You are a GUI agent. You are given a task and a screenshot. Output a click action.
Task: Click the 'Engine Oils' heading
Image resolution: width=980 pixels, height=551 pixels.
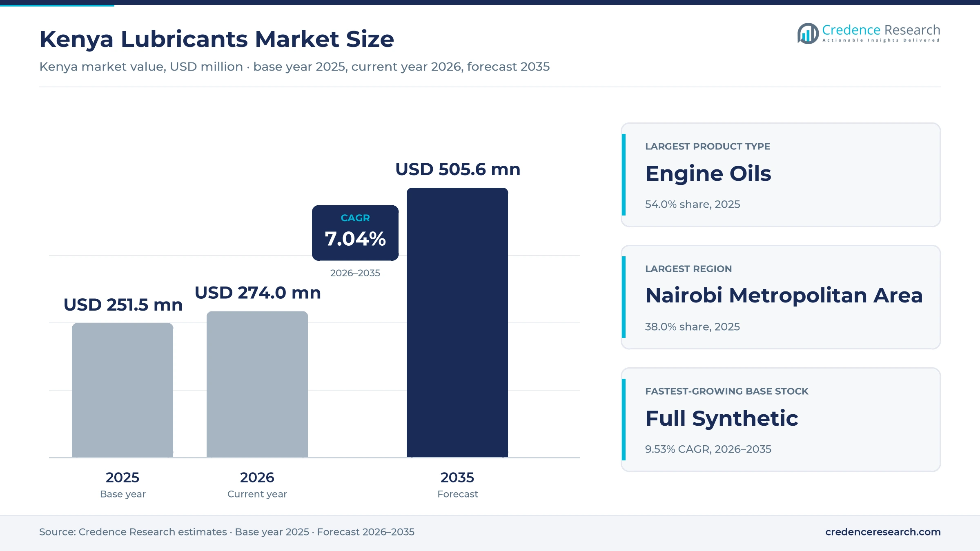point(708,174)
